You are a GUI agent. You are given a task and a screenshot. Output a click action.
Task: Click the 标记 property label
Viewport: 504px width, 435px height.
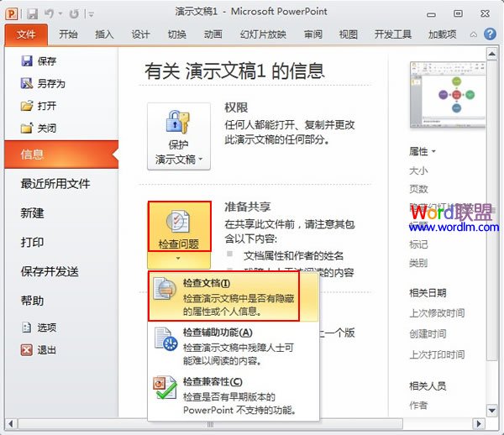(418, 244)
